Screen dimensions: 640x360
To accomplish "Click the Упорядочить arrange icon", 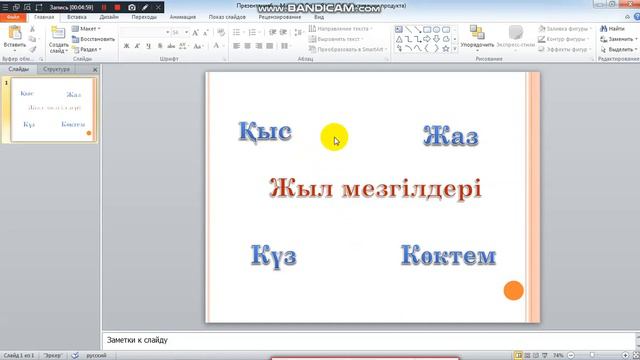I will pyautogui.click(x=476, y=32).
